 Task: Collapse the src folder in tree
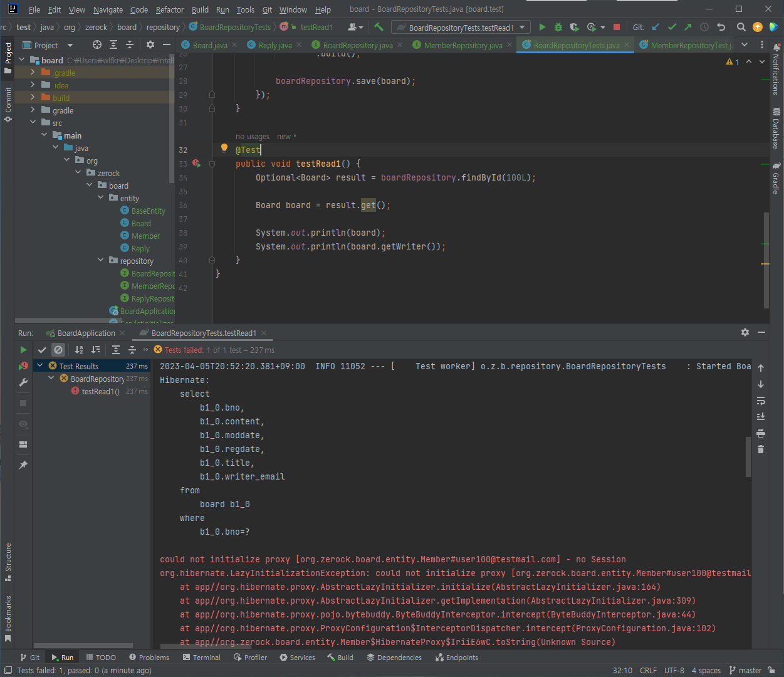tap(33, 123)
